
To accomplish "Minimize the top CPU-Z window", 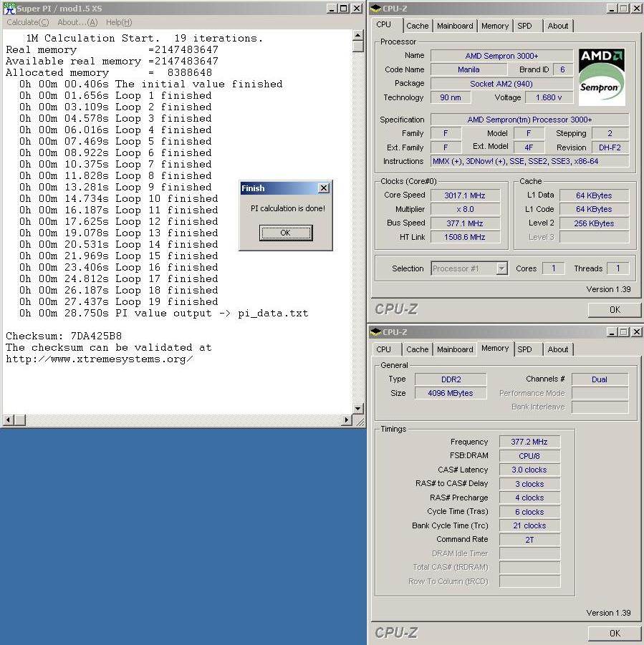I will [x=612, y=8].
